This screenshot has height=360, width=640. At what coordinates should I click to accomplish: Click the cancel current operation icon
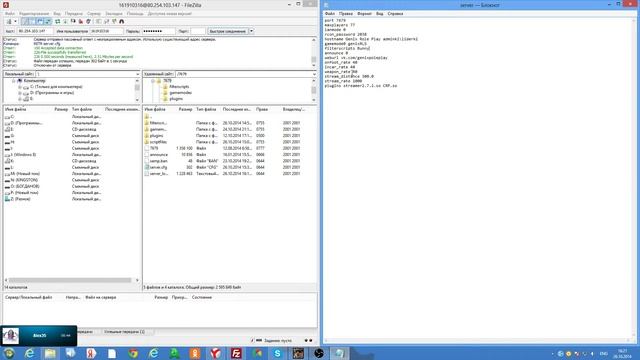pos(73,21)
